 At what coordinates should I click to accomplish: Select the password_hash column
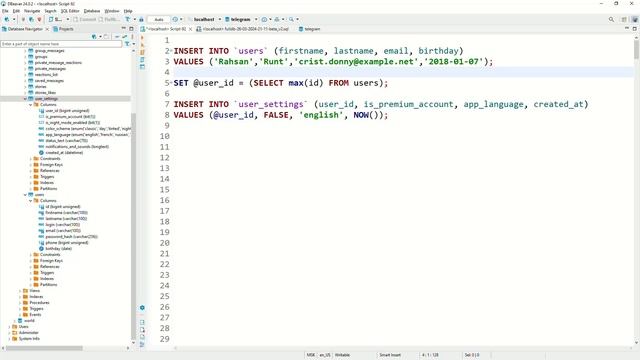pyautogui.click(x=71, y=237)
